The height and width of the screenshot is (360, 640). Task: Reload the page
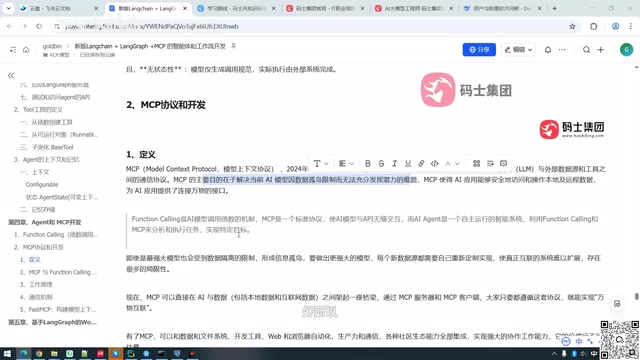(39, 26)
